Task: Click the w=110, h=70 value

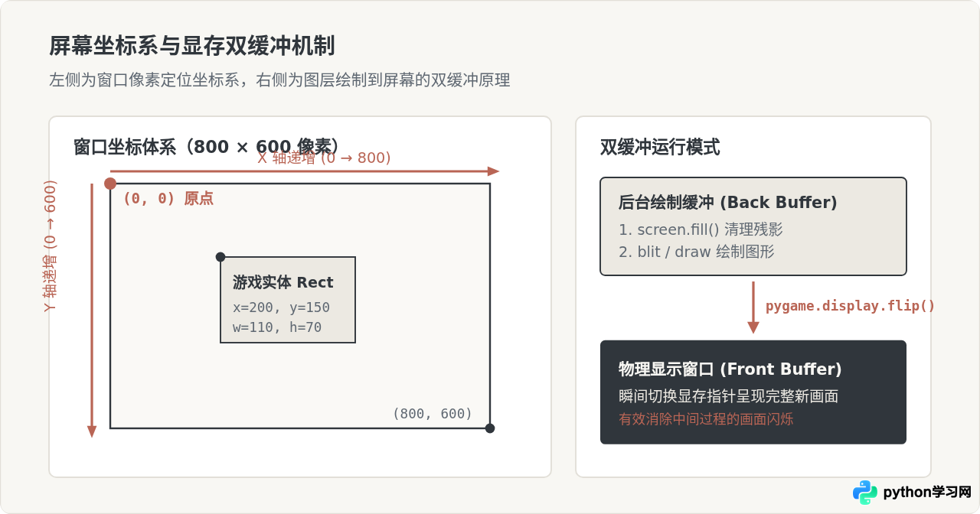Action: coord(277,327)
